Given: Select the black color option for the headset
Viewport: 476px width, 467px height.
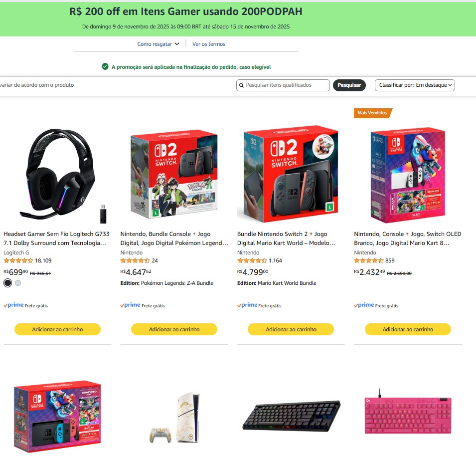Looking at the screenshot, I should point(7,282).
